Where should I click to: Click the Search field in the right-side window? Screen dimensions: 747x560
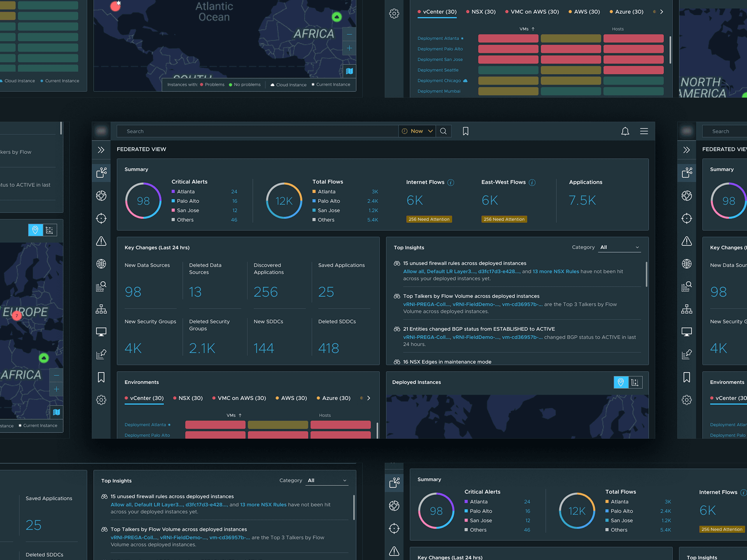[x=724, y=131]
